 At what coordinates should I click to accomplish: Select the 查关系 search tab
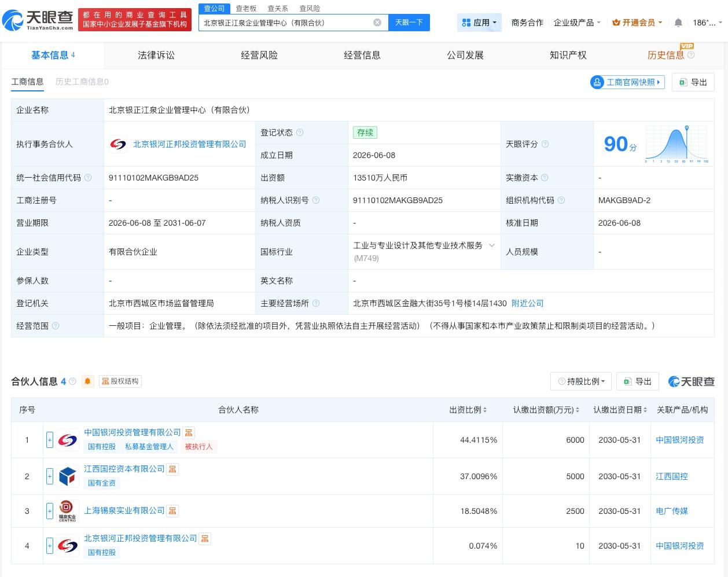(x=278, y=9)
